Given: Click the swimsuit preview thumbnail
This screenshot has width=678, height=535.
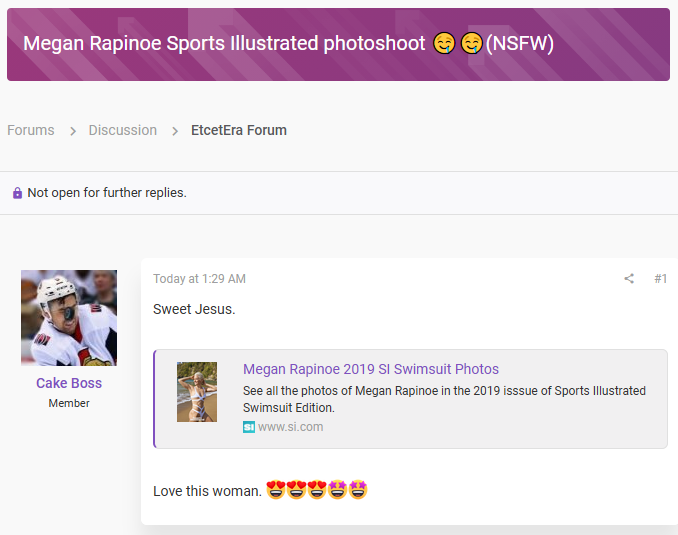Looking at the screenshot, I should [197, 392].
